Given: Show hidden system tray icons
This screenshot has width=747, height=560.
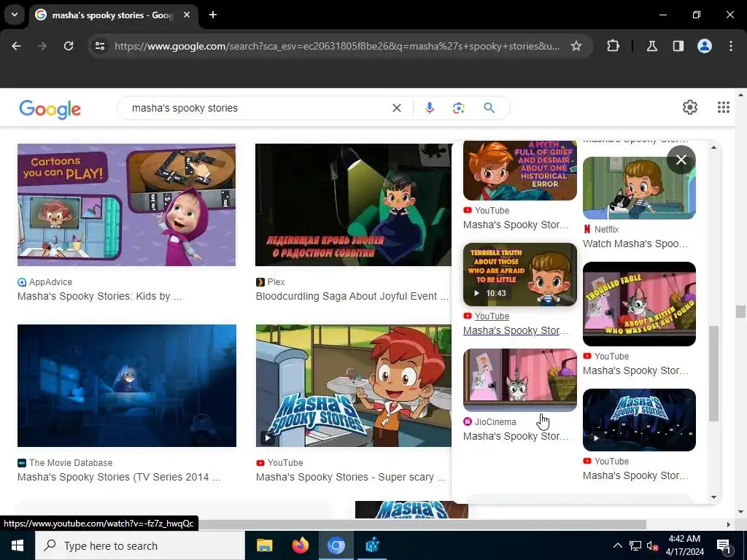Looking at the screenshot, I should (x=617, y=545).
